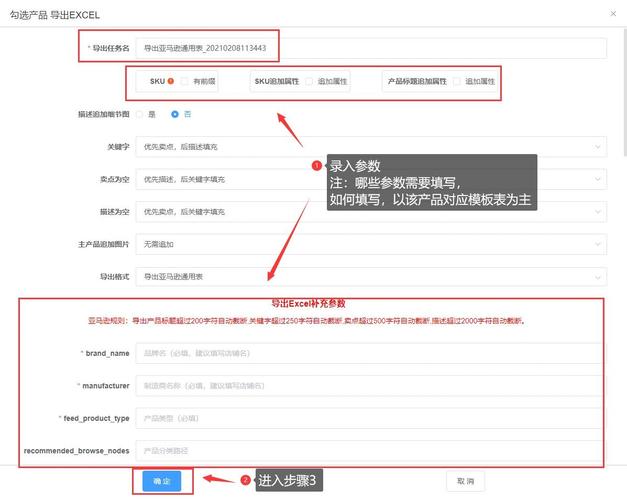Close the export Excel dialog
627x500 pixels.
click(x=612, y=14)
